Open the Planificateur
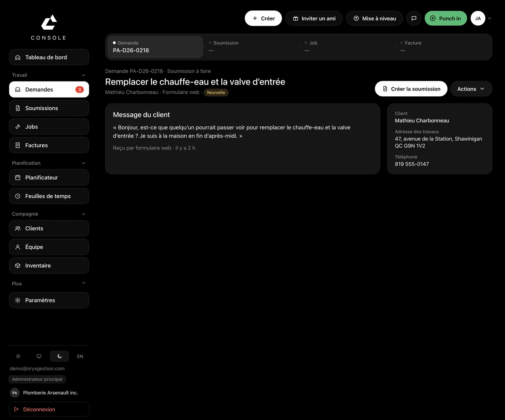This screenshot has width=505, height=420. point(49,178)
